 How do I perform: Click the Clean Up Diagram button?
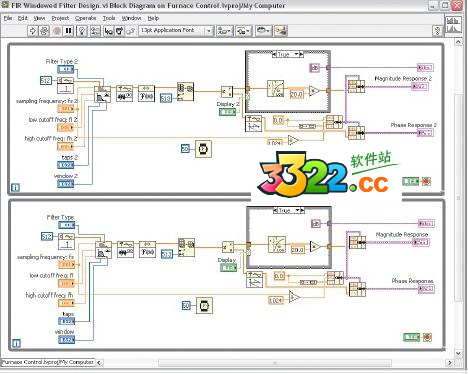281,31
